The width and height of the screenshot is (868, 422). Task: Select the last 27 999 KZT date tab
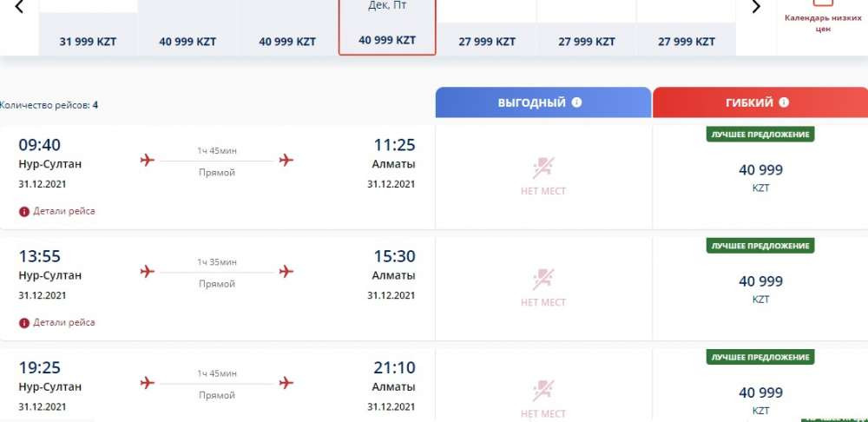click(687, 41)
